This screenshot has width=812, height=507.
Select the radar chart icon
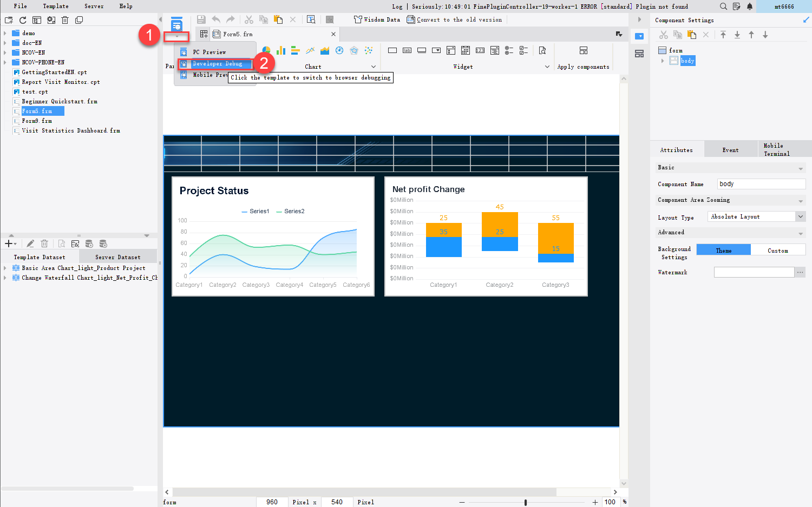(x=354, y=50)
